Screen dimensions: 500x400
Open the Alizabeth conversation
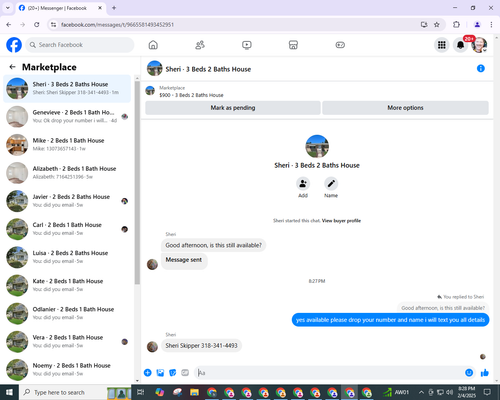(x=67, y=173)
